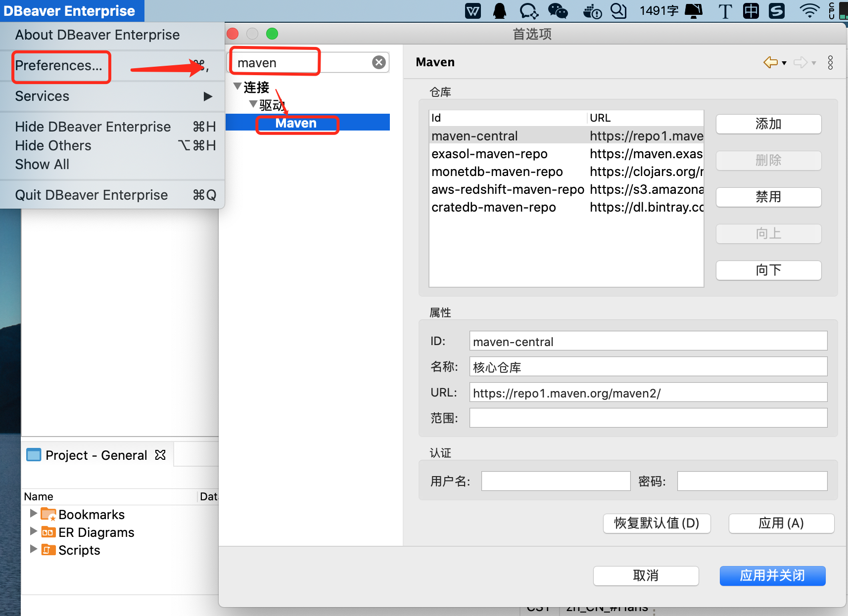Click the Name column header in project panel
The image size is (848, 616).
pos(110,496)
